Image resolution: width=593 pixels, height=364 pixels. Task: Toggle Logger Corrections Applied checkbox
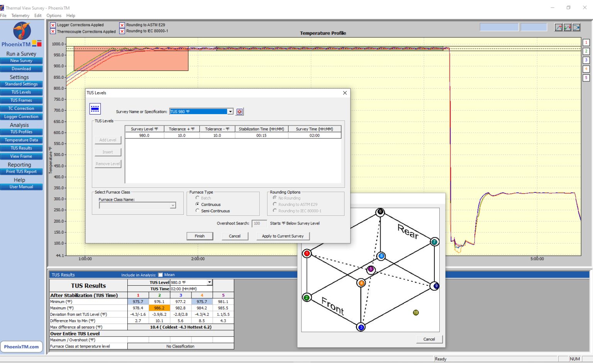(53, 25)
